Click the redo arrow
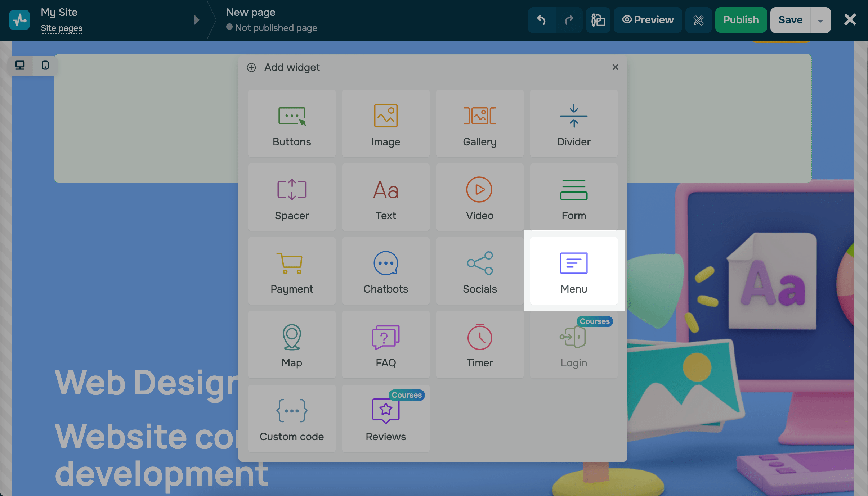 click(x=569, y=20)
